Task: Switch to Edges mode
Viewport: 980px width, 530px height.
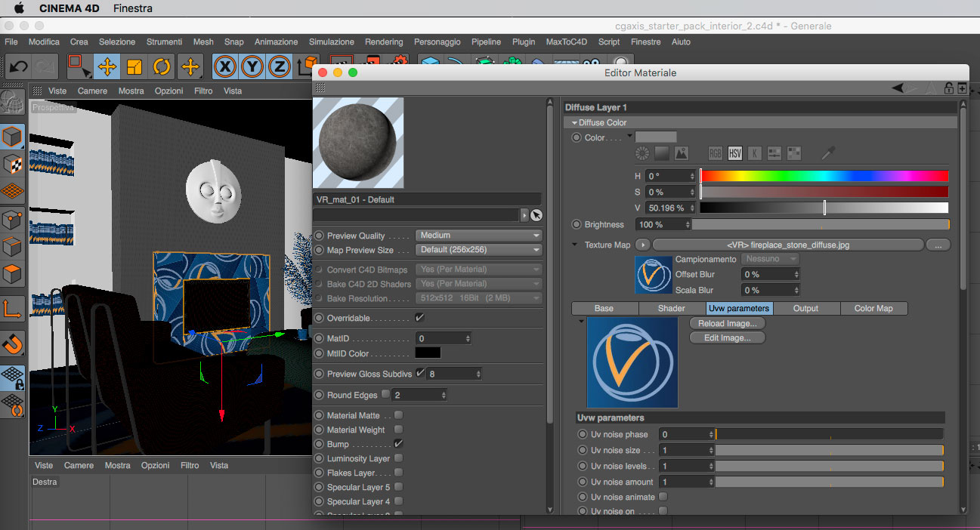Action: [x=12, y=247]
